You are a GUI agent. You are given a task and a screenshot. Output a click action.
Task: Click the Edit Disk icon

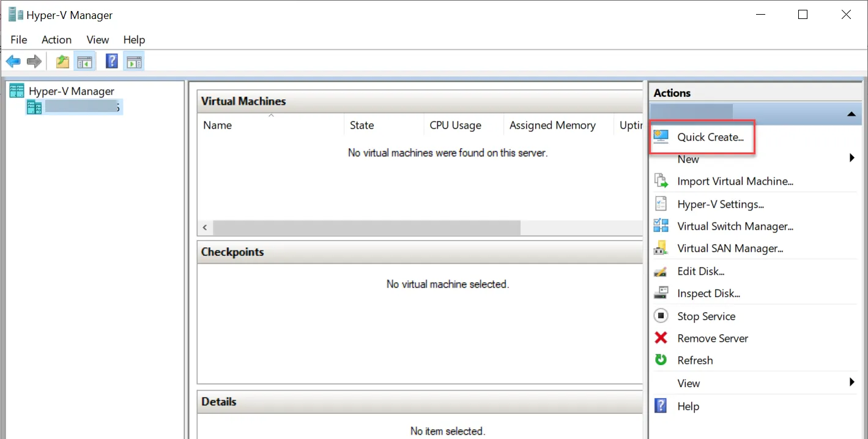pos(661,271)
